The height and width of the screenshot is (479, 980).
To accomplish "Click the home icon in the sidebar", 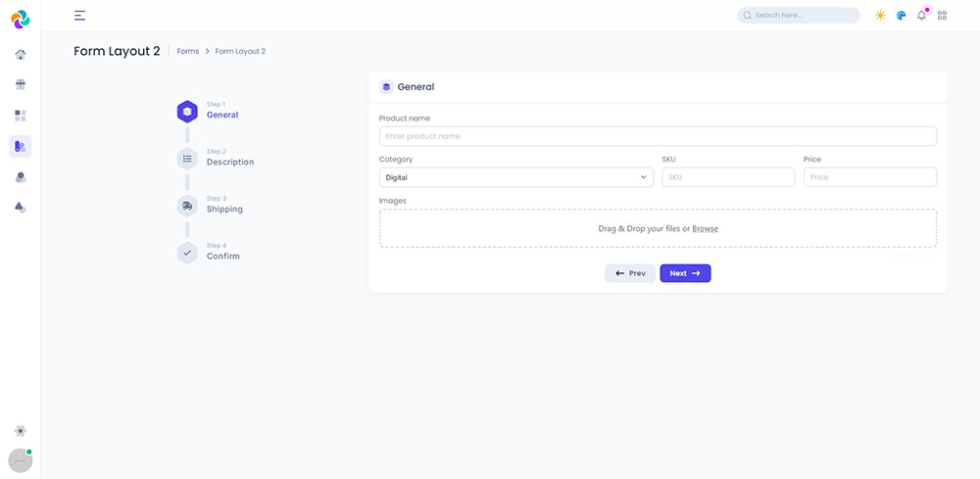I will 21,54.
